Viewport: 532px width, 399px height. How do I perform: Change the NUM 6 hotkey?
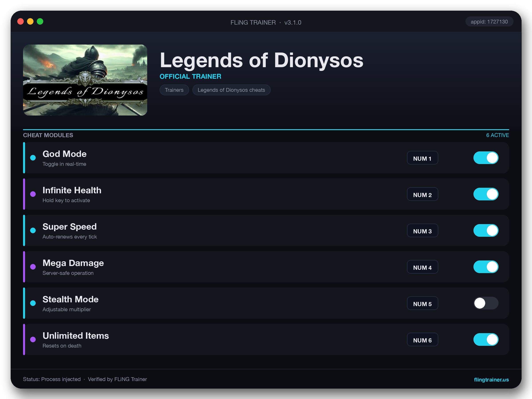coord(422,339)
